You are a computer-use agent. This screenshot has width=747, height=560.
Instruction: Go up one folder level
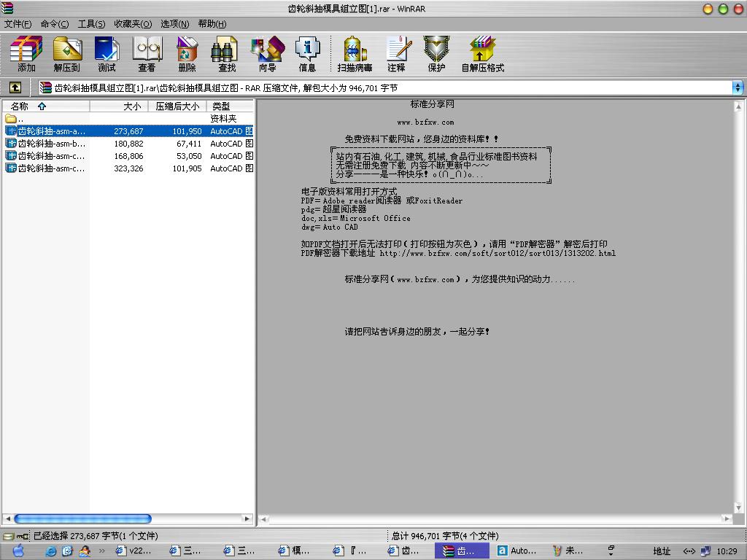point(15,87)
